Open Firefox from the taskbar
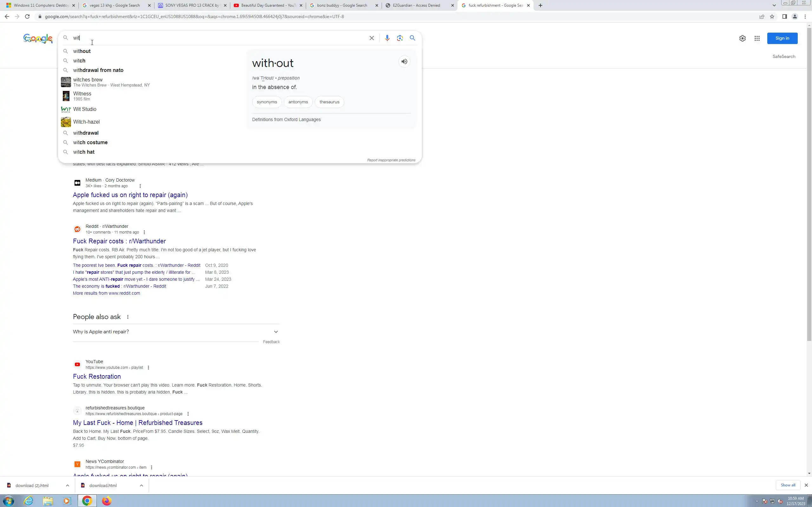Screen dimensions: 812x507 (x=107, y=501)
